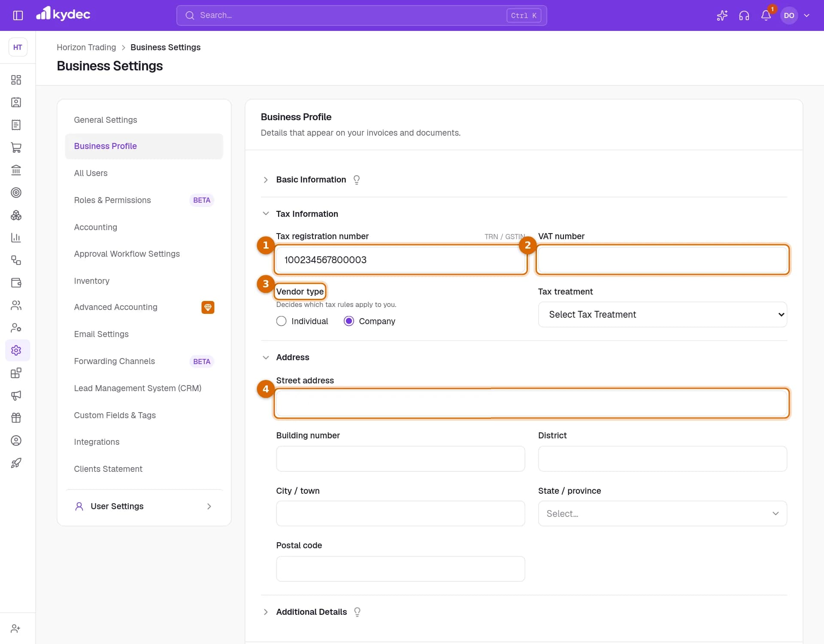Open the rocket launch sidebar icon
Viewport: 824px width, 644px height.
click(x=16, y=463)
